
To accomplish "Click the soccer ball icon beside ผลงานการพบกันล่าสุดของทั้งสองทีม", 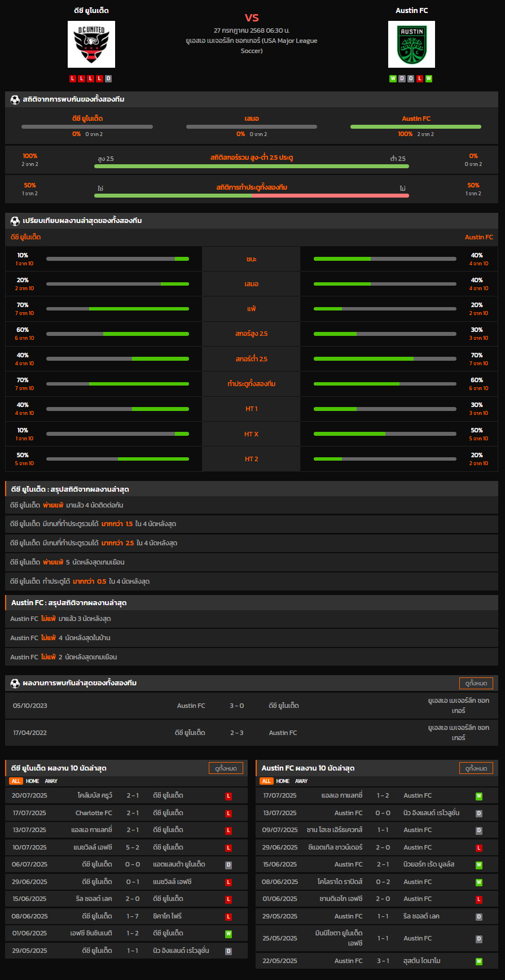I will [x=15, y=683].
